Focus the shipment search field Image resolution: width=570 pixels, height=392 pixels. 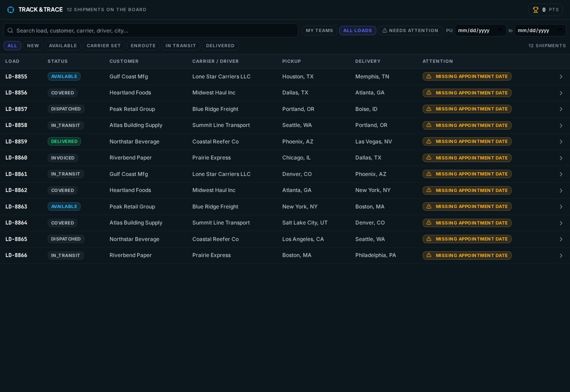point(151,30)
